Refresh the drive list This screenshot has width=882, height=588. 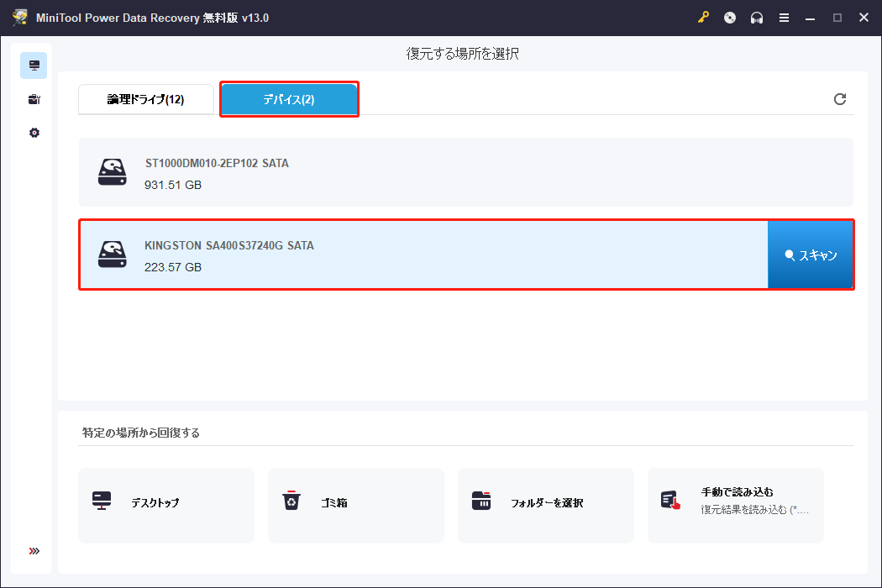(840, 99)
